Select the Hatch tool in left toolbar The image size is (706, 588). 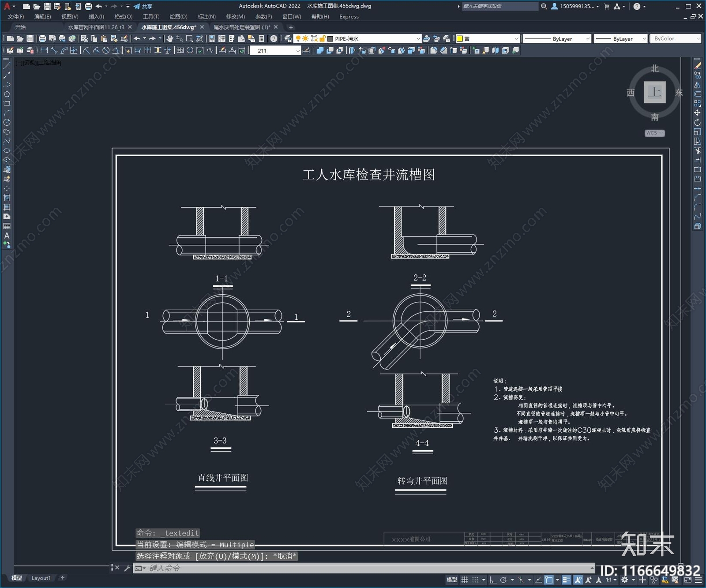pos(7,198)
